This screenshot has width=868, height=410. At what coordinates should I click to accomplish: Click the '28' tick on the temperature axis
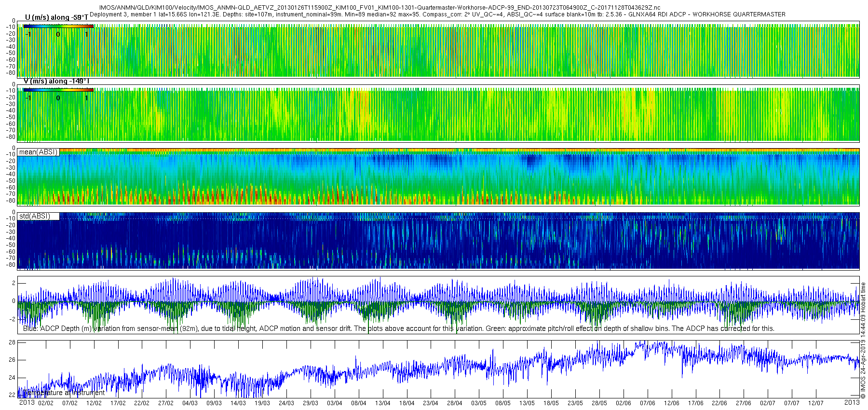[12, 342]
